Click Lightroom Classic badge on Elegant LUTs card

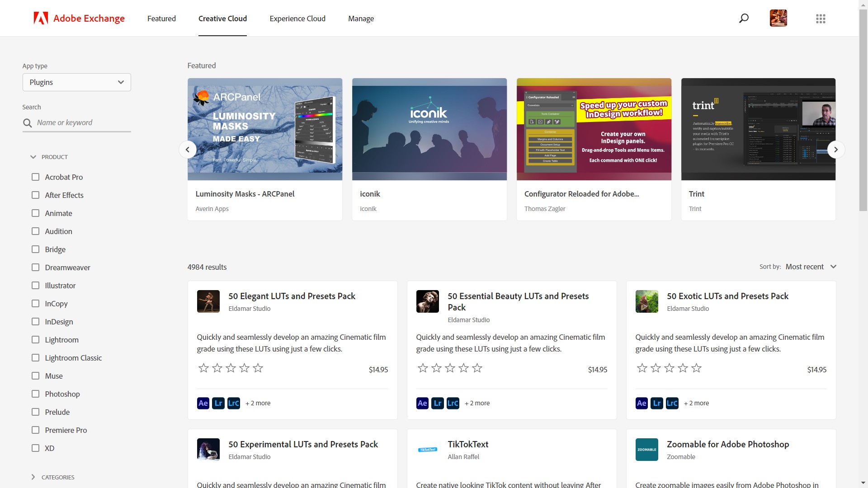click(x=234, y=403)
